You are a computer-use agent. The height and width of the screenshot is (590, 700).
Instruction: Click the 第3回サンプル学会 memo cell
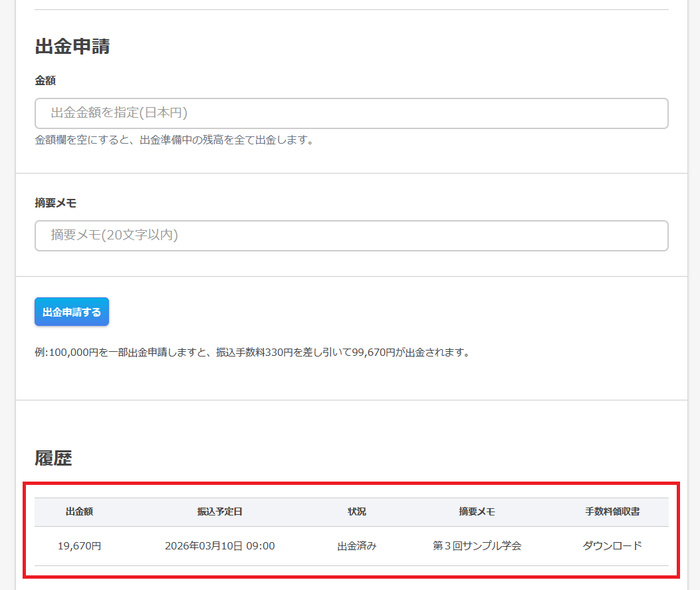pyautogui.click(x=477, y=546)
